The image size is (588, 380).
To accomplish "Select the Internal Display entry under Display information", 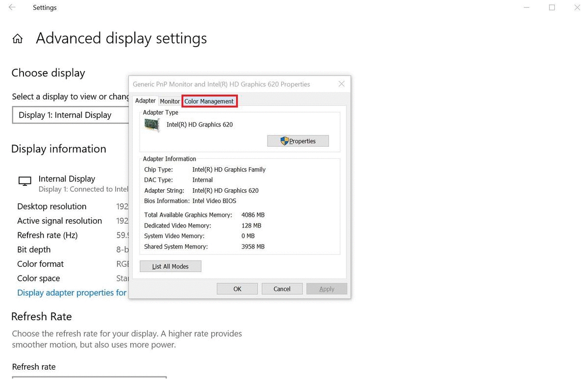I will tap(67, 178).
